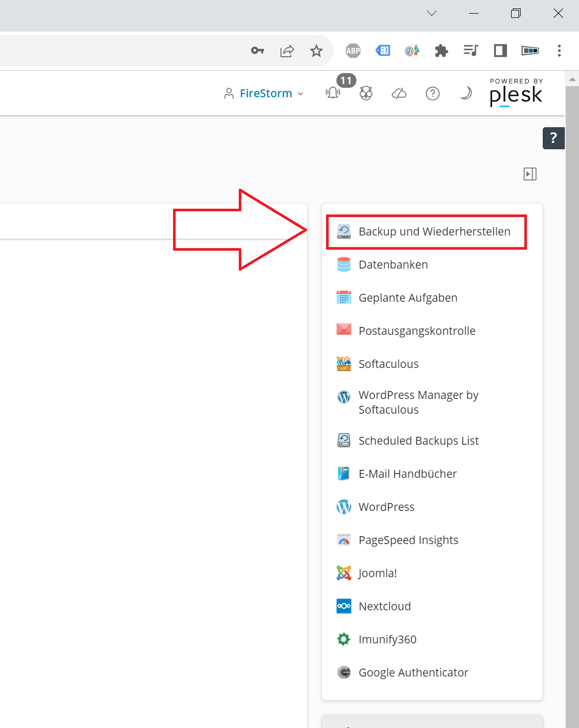Open the Adblock Plus extension
Viewport: 579px width, 728px height.
[353, 51]
